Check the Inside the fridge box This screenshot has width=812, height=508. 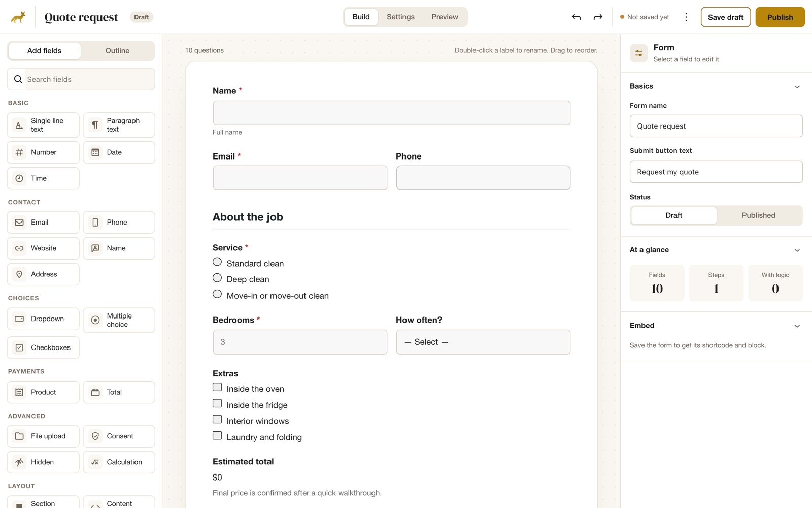[217, 403]
